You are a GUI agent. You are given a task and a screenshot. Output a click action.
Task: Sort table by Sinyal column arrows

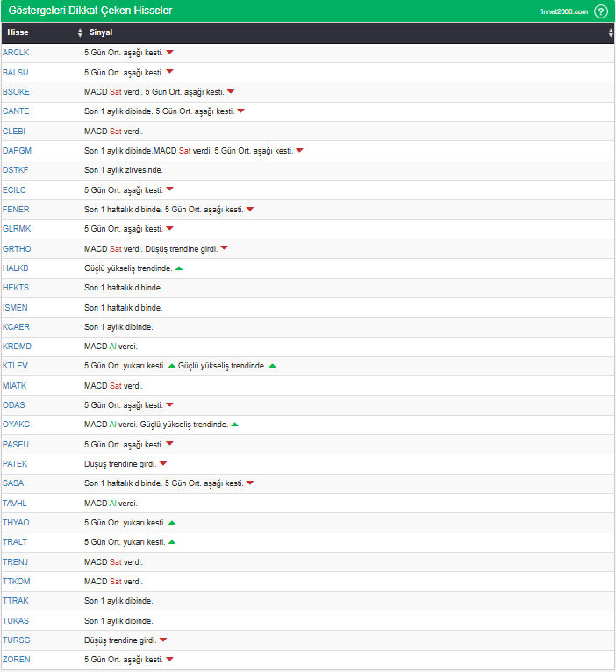pyautogui.click(x=611, y=33)
